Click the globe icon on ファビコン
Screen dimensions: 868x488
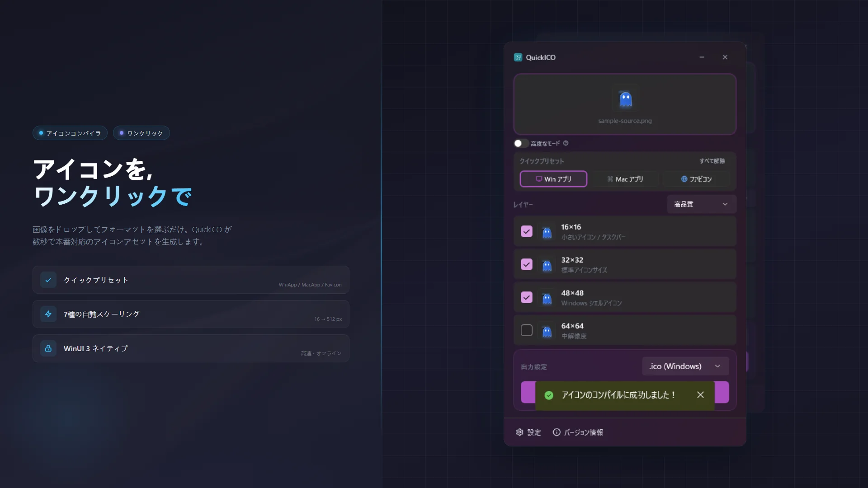tap(684, 179)
